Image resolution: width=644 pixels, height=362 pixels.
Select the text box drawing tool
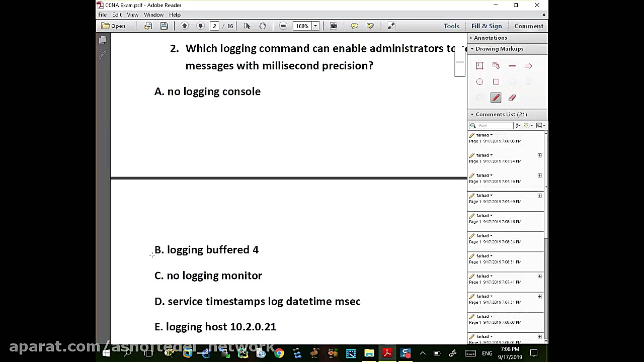479,66
